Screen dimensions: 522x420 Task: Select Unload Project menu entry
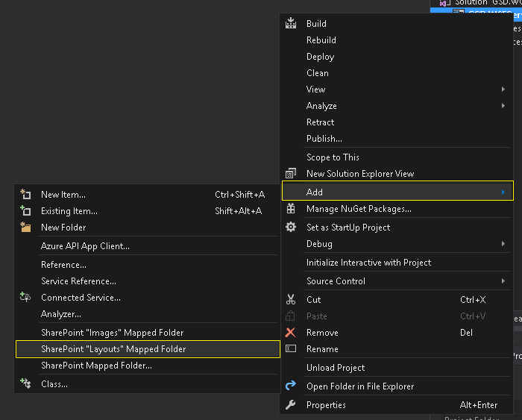coord(336,368)
